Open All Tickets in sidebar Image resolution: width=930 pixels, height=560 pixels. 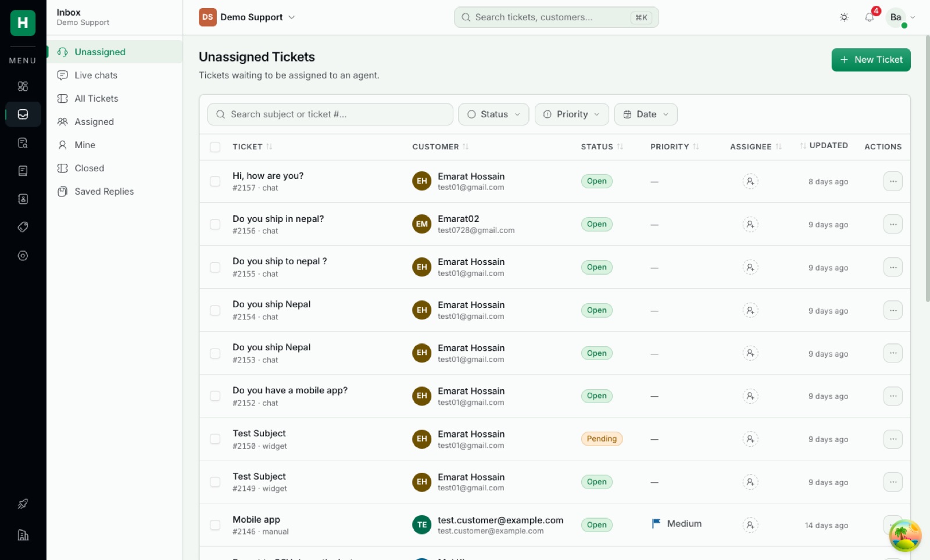(115, 99)
